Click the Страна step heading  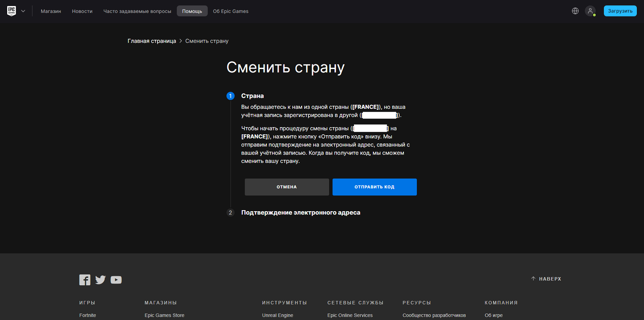click(x=253, y=96)
